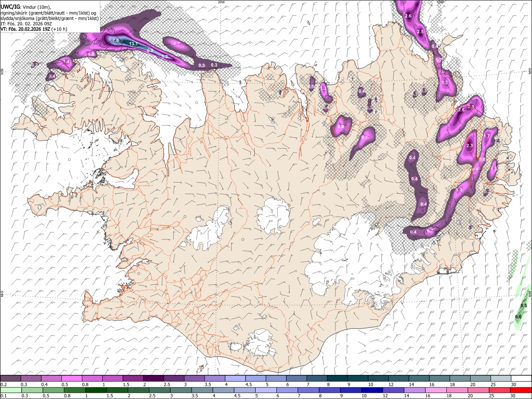Pick lower-row pale green swatch 0.1–0.3
This screenshot has width=532, height=399.
[x=11, y=390]
